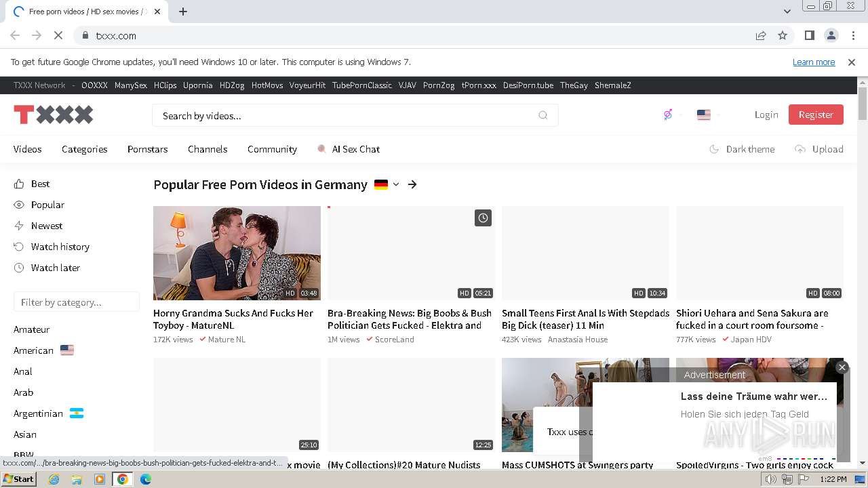This screenshot has height=488, width=868.
Task: Open the tab search chevron
Action: pos(787,12)
